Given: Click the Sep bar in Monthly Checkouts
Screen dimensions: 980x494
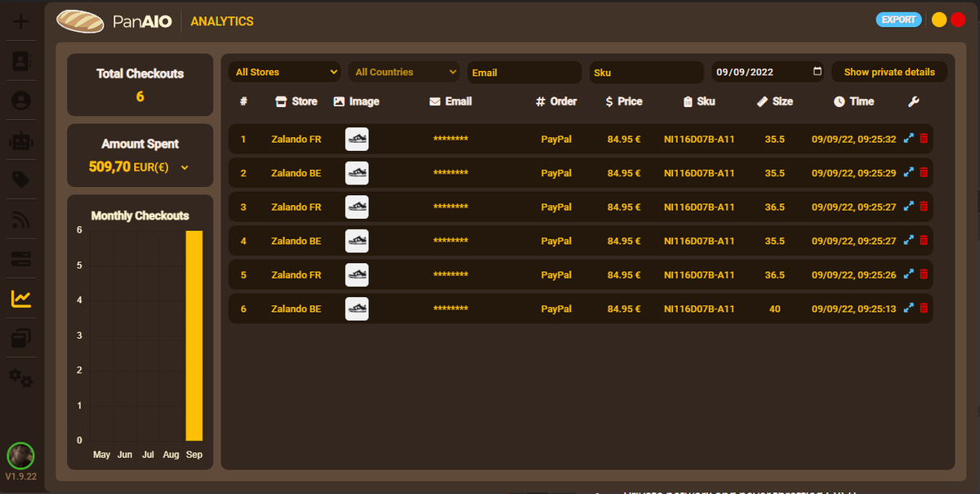Looking at the screenshot, I should [194, 336].
